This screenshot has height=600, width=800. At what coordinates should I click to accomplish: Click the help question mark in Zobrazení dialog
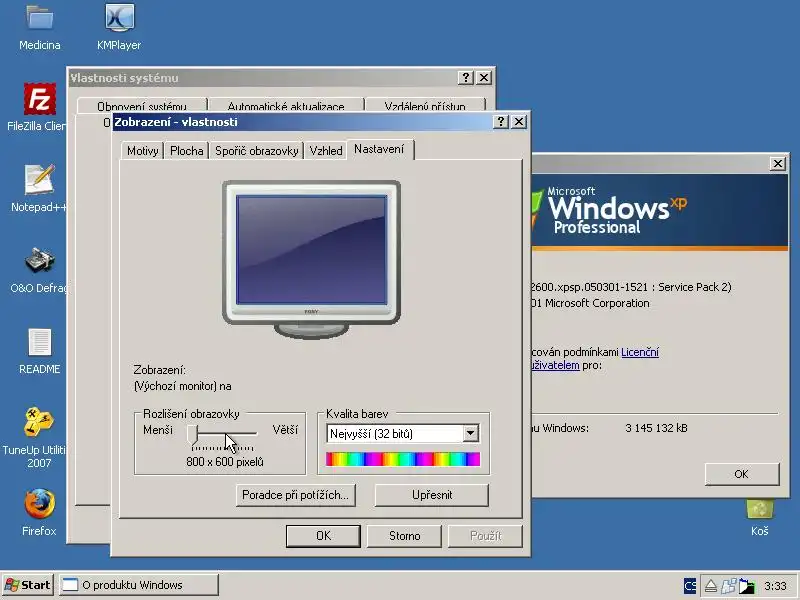[501, 121]
